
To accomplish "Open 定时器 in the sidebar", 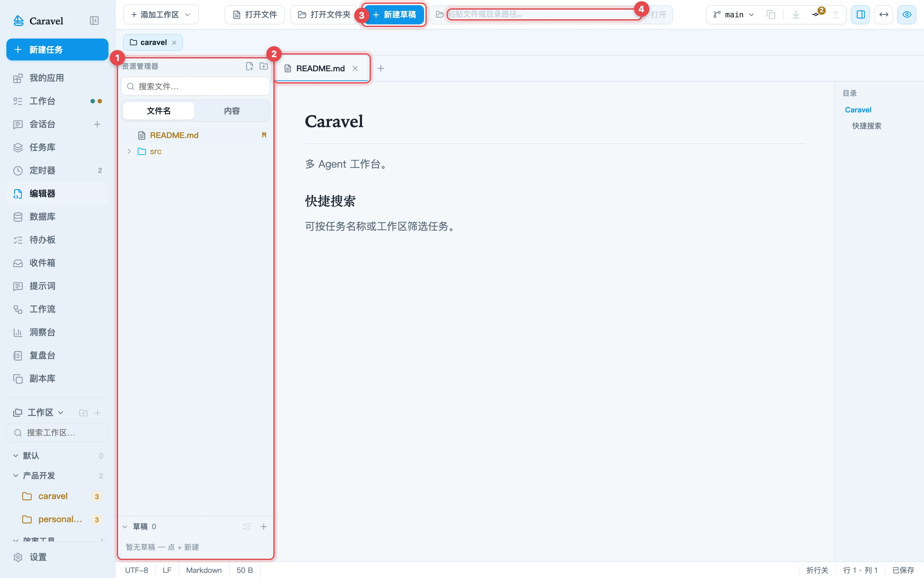I will (57, 171).
